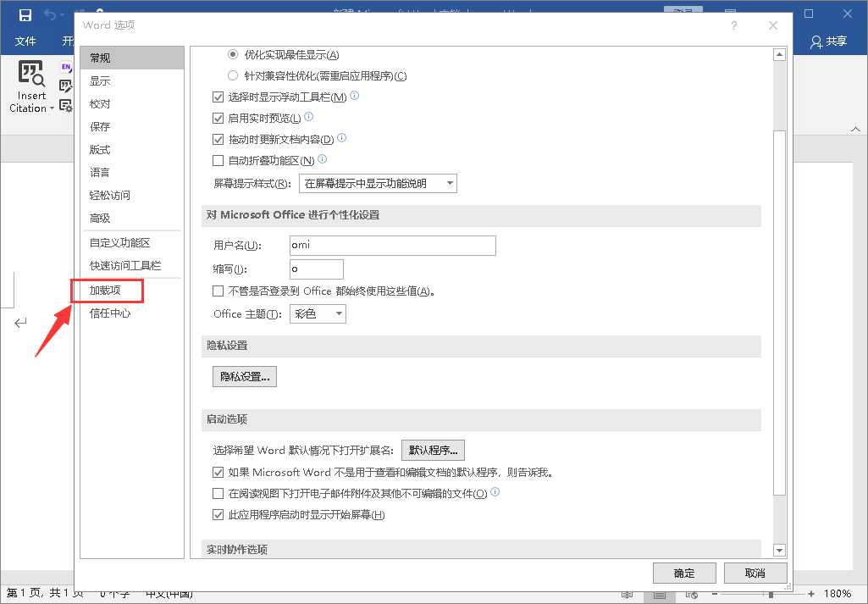The height and width of the screenshot is (604, 868).
Task: Select the 优化实现最佳显示 radio button
Action: click(233, 54)
